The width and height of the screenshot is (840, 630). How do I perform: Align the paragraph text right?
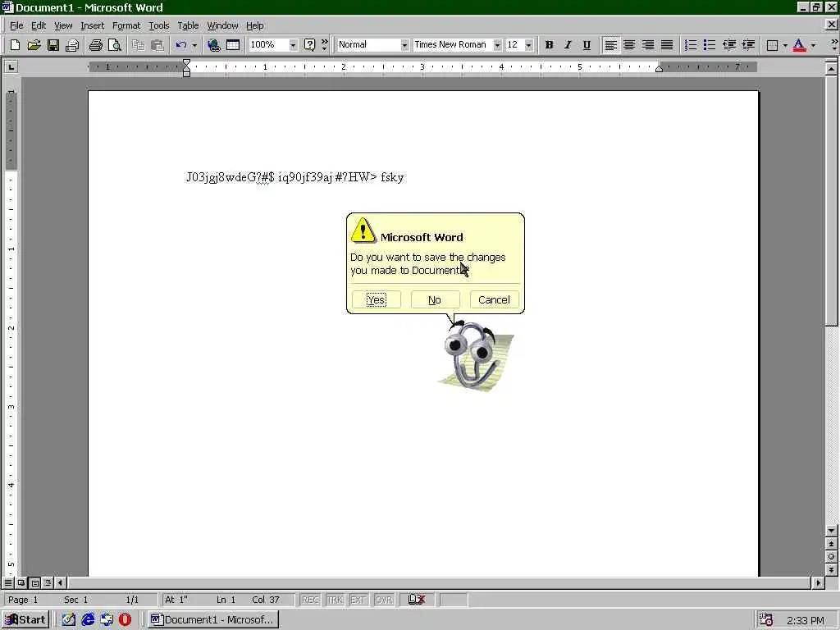pyautogui.click(x=648, y=45)
